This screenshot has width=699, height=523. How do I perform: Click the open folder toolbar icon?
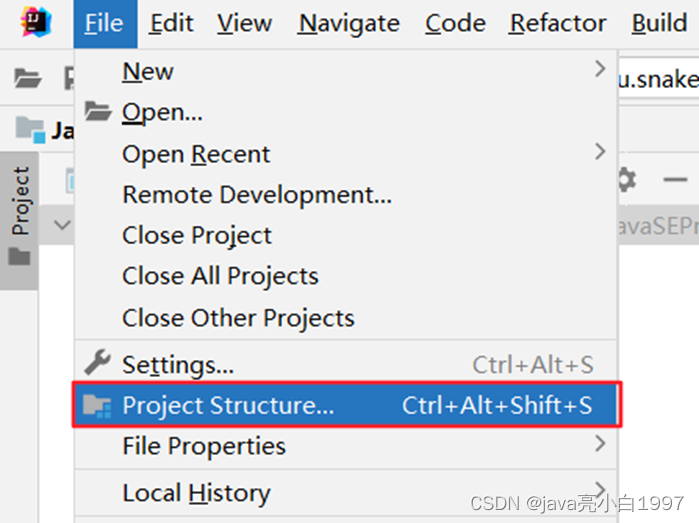[27, 78]
